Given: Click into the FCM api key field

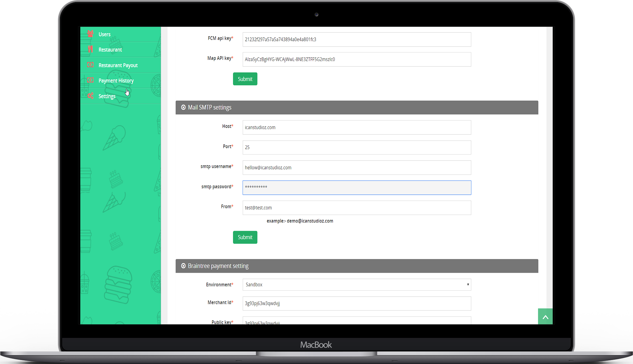Looking at the screenshot, I should click(x=356, y=40).
